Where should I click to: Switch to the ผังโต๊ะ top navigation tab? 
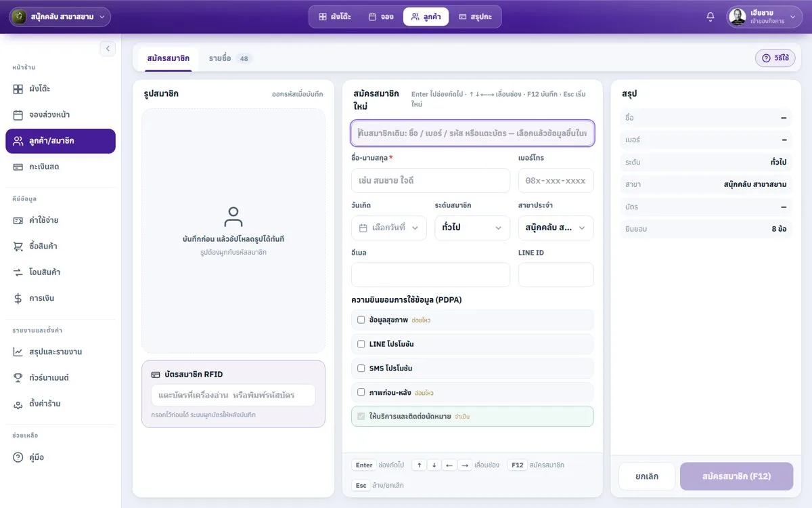point(335,17)
